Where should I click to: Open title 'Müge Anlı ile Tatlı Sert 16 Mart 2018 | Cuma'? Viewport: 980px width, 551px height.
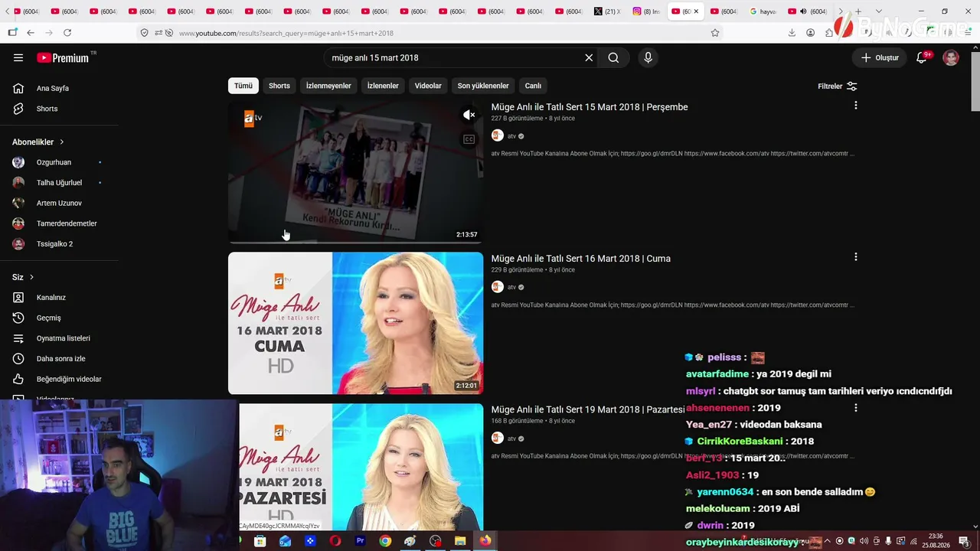581,259
